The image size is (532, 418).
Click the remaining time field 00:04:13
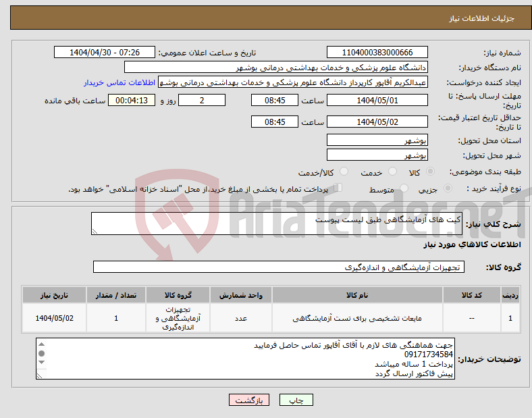point(132,100)
